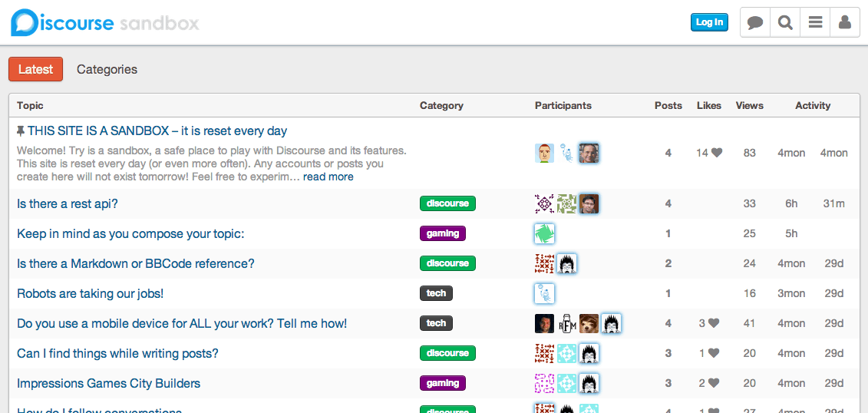The width and height of the screenshot is (868, 413).
Task: Switch to the Categories tab
Action: [x=107, y=69]
